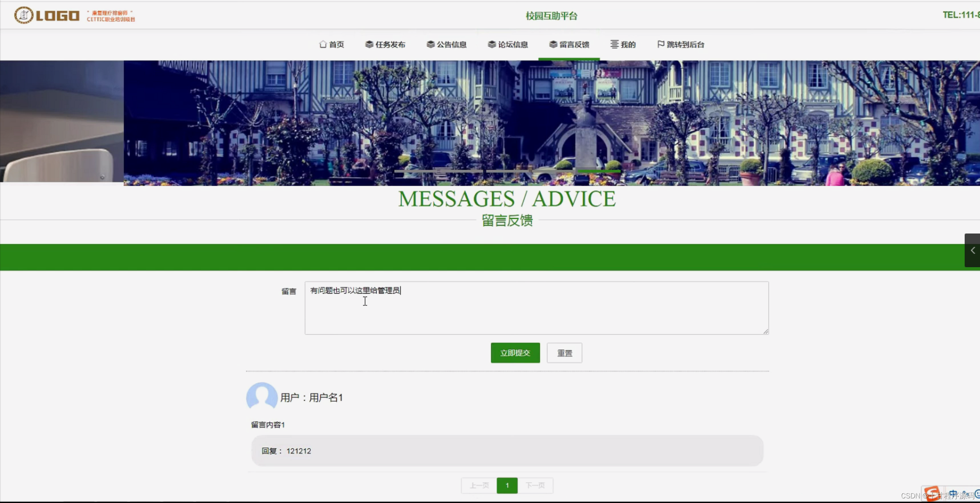Go to 下一页 in pagination
This screenshot has height=503, width=980.
(x=536, y=485)
